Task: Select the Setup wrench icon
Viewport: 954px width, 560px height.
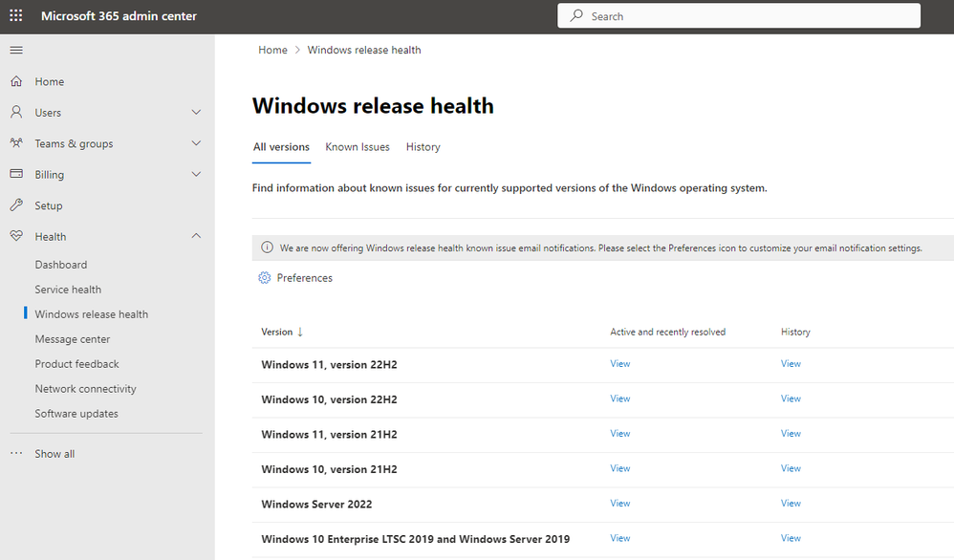Action: tap(14, 205)
